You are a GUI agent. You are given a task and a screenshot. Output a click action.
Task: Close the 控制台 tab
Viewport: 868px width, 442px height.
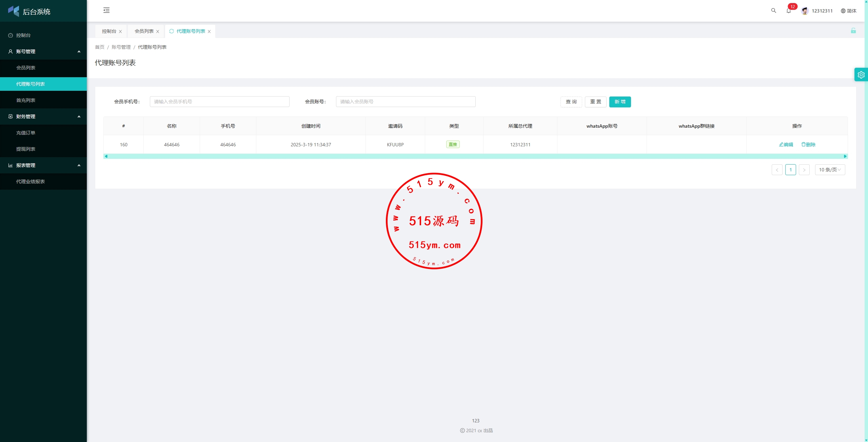(120, 31)
